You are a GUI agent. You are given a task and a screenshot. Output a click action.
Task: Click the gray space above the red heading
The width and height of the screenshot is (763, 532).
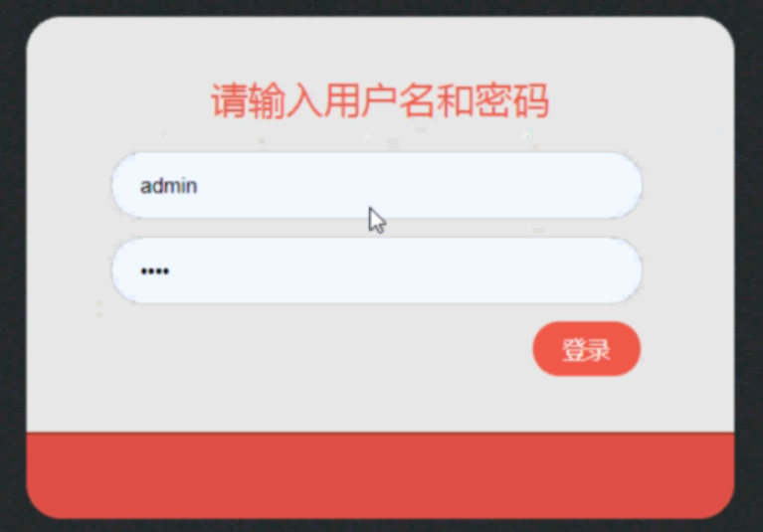(x=380, y=49)
